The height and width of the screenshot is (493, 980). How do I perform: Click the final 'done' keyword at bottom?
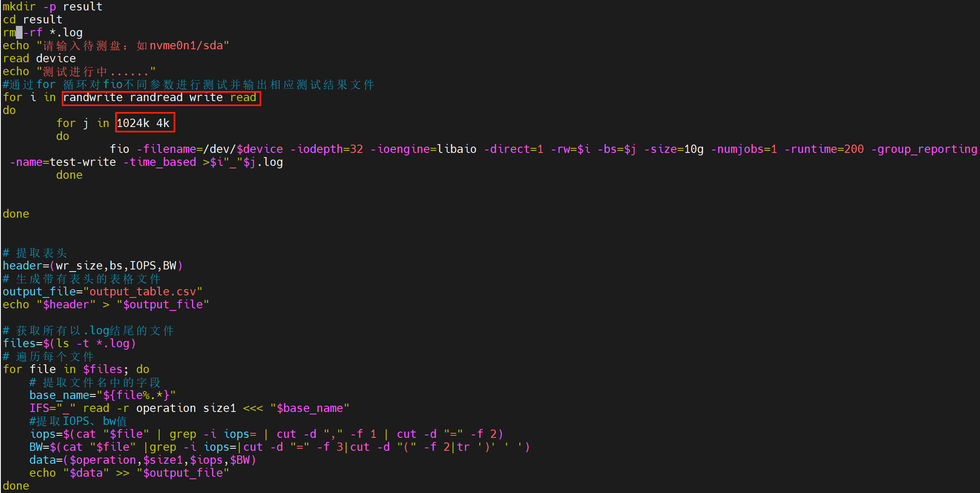point(16,486)
